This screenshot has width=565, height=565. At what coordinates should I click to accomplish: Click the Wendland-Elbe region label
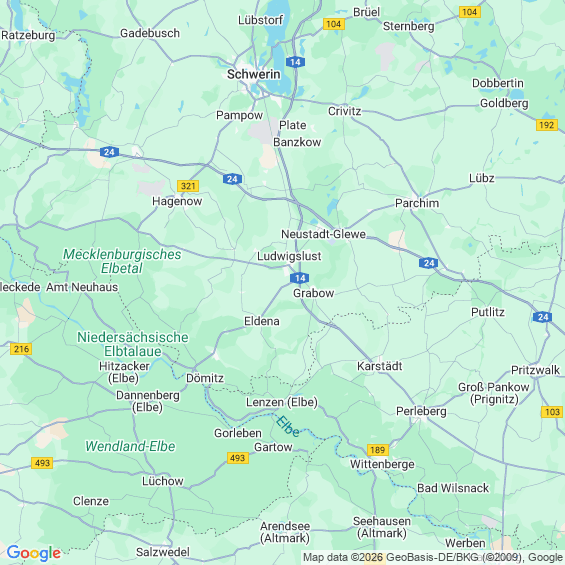coord(130,446)
